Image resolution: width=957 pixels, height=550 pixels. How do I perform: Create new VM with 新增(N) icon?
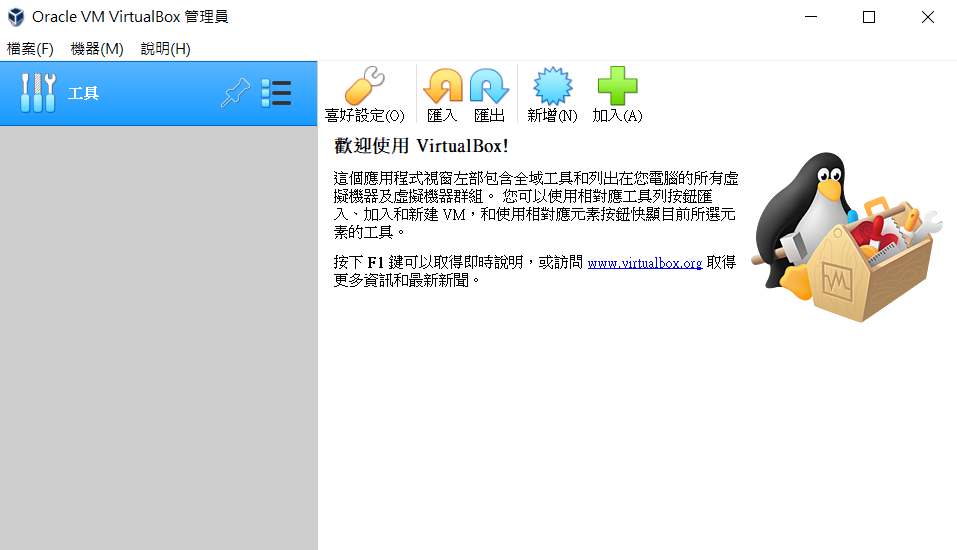point(552,86)
